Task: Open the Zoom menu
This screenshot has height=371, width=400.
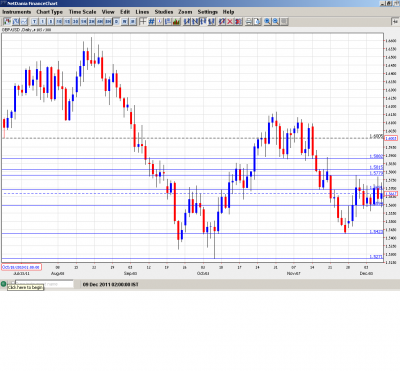Action: pyautogui.click(x=185, y=12)
